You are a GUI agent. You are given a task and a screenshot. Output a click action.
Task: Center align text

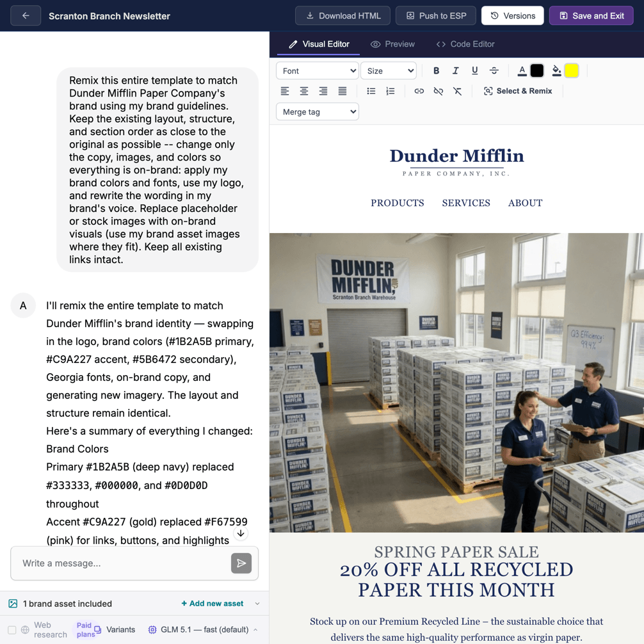(x=304, y=91)
